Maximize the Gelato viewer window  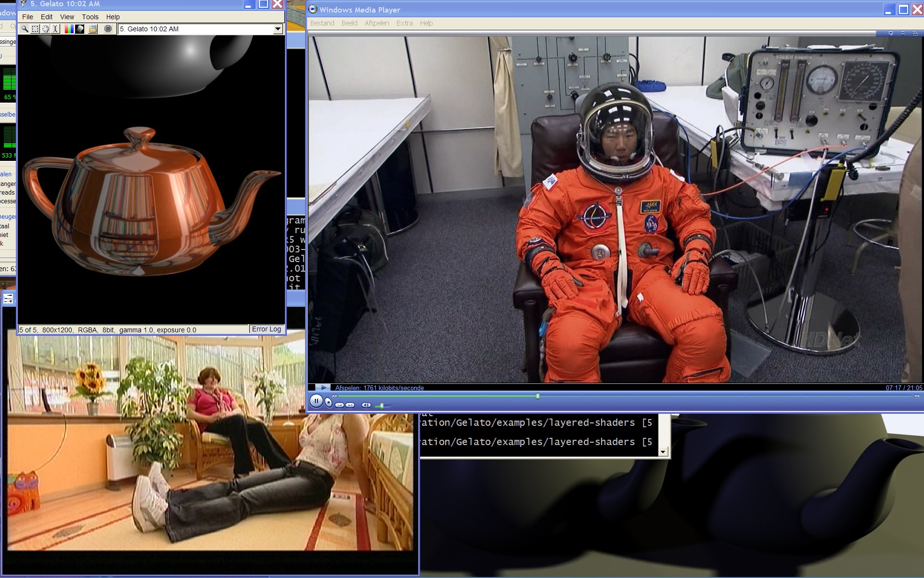click(x=263, y=4)
